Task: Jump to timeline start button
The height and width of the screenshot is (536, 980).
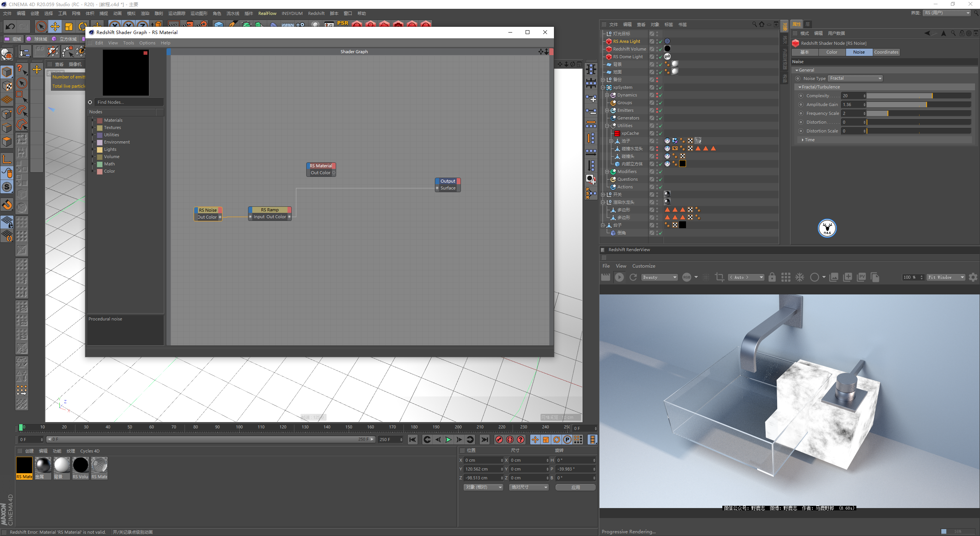Action: [x=412, y=440]
